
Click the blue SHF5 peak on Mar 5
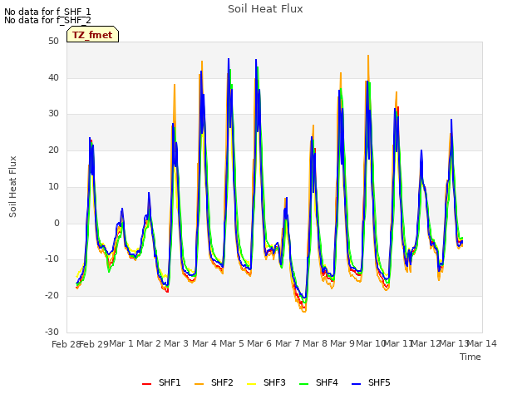click(229, 59)
